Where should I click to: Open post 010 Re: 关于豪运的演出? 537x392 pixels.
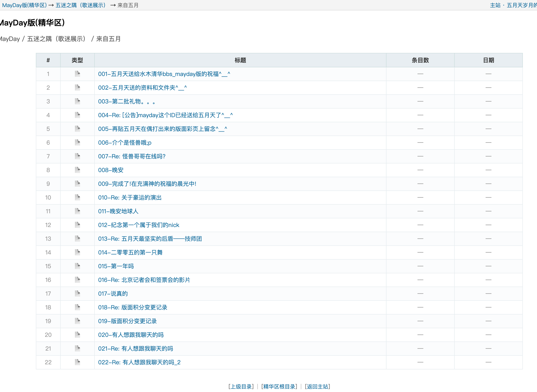[x=130, y=198]
